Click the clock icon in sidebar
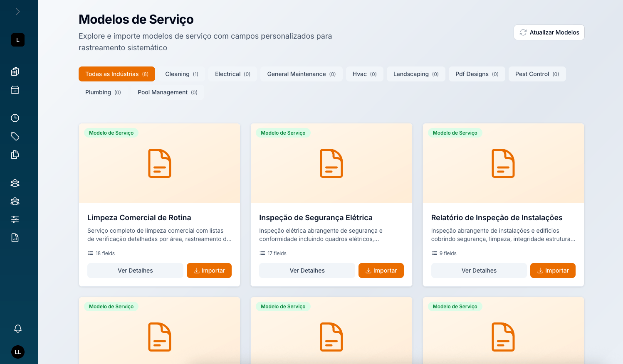This screenshot has width=623, height=364. coord(15,118)
